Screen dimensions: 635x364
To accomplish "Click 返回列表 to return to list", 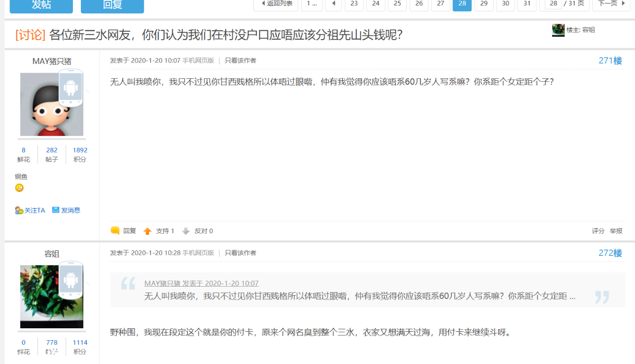I will [x=276, y=4].
